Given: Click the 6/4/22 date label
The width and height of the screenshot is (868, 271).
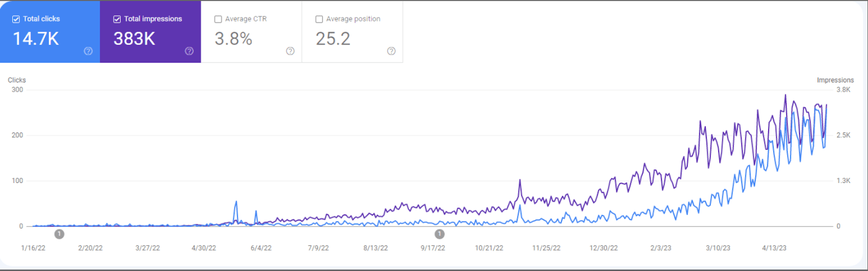Looking at the screenshot, I should (261, 248).
